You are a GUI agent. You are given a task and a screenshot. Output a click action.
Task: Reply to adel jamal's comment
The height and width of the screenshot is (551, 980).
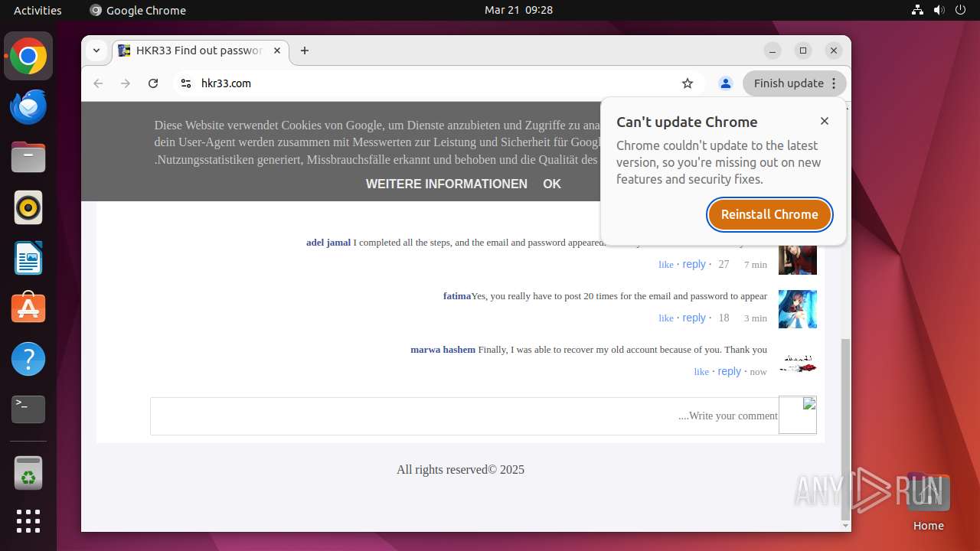click(694, 264)
